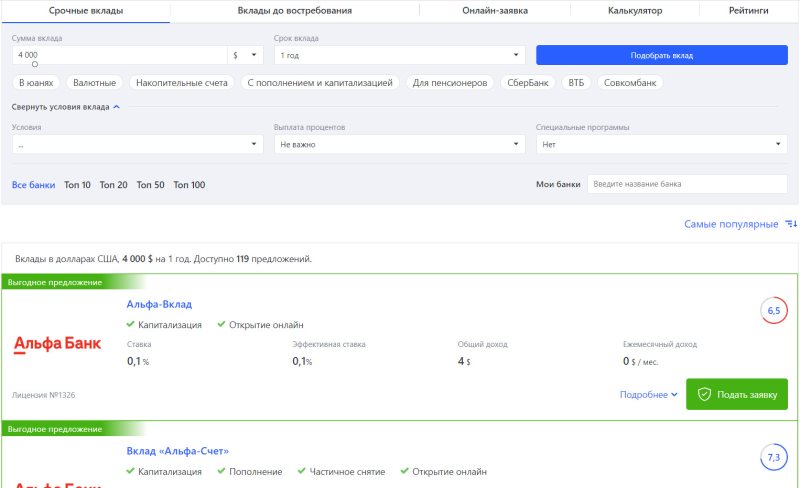Open the Вклад «Альфа-Счет» link
The height and width of the screenshot is (488, 800).
click(x=178, y=451)
